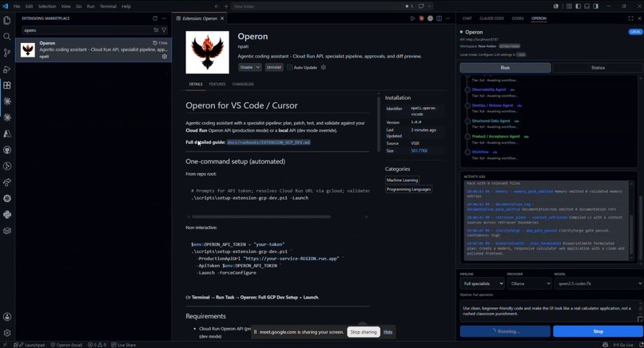Open the Disable button dropdown arrow
Image resolution: width=644 pixels, height=348 pixels.
pos(258,67)
